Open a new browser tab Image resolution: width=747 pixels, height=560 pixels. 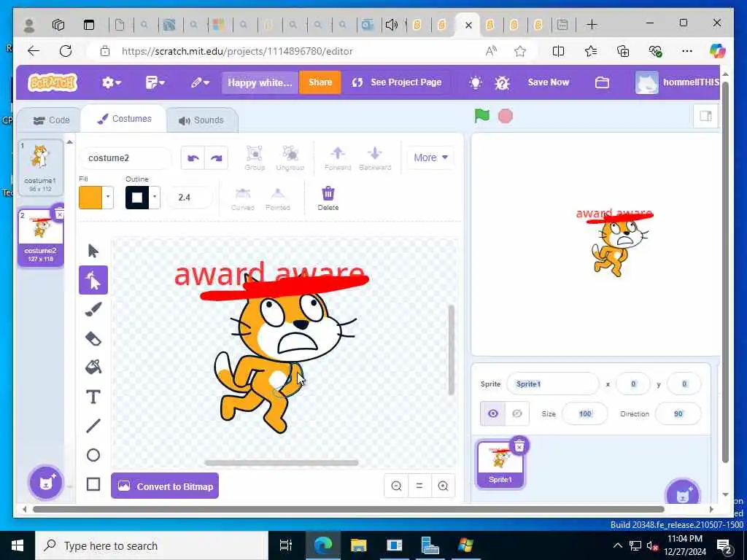pyautogui.click(x=592, y=24)
